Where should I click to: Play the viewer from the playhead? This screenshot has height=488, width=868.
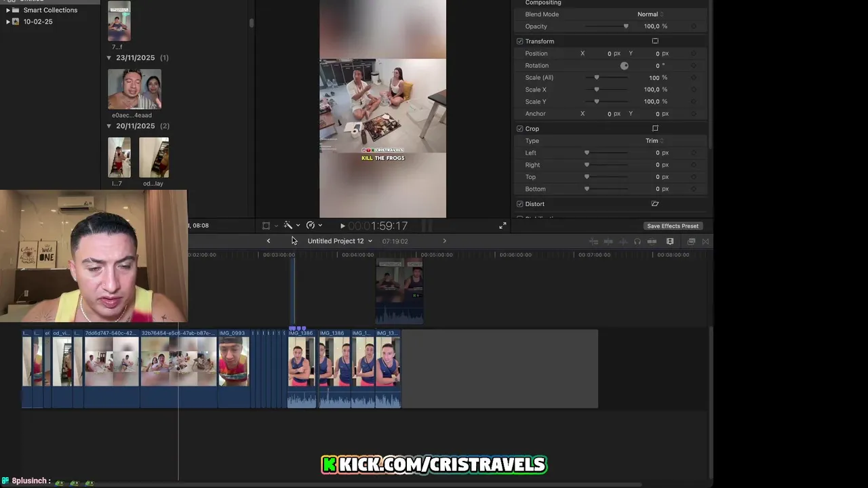coord(342,226)
